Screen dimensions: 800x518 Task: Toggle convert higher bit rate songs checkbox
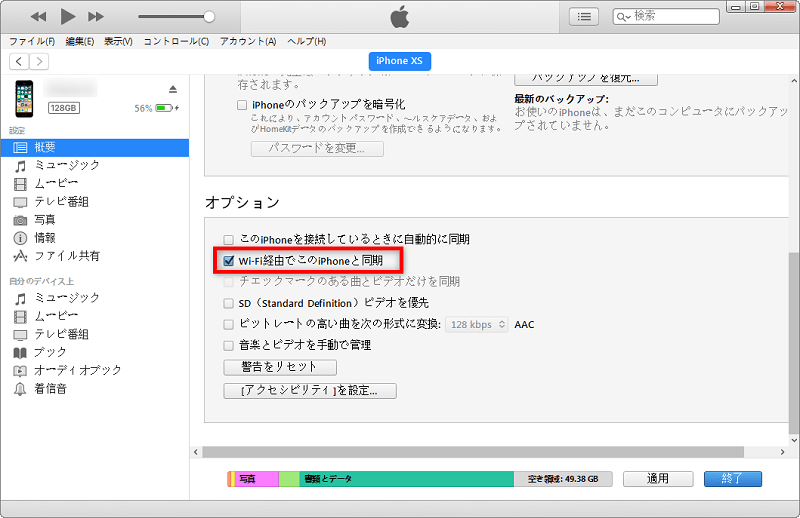pyautogui.click(x=229, y=325)
